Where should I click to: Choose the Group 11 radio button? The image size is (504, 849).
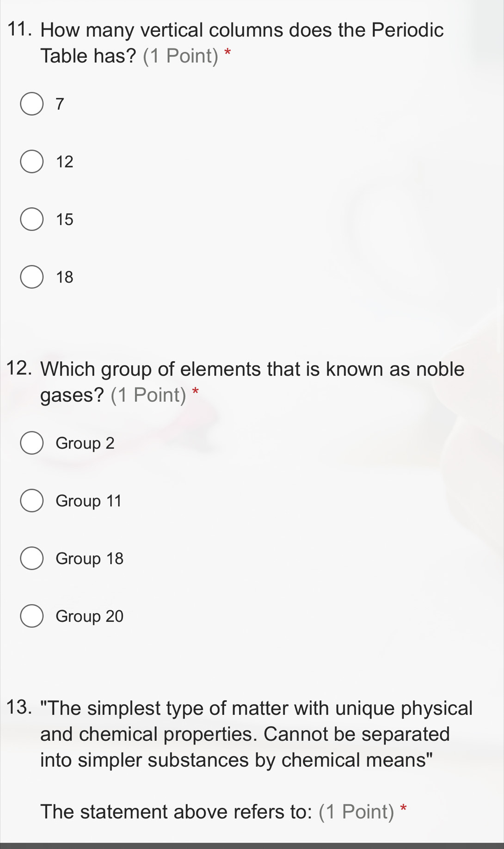(x=32, y=501)
